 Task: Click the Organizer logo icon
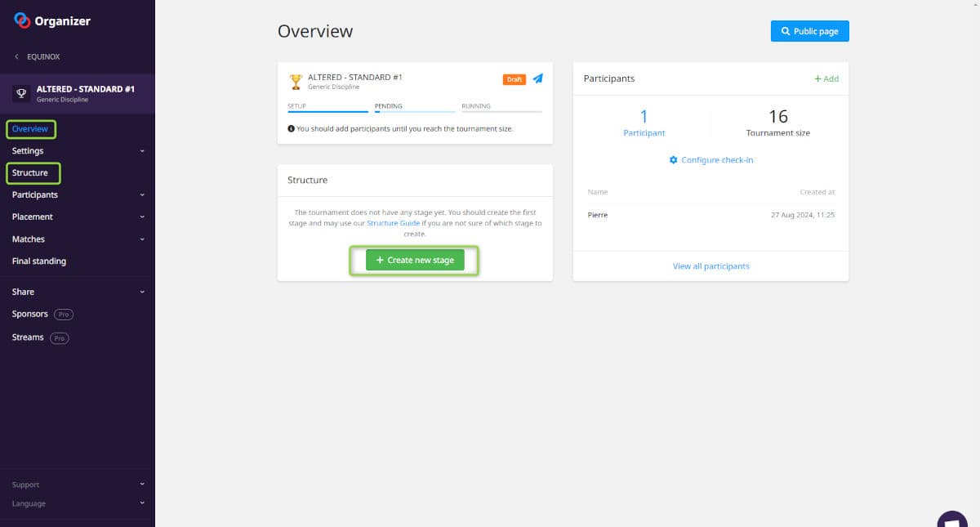tap(22, 21)
